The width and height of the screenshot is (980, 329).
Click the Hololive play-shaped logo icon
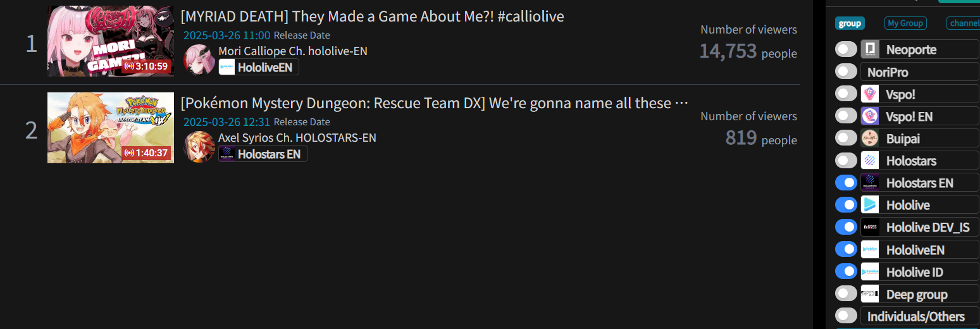click(870, 205)
